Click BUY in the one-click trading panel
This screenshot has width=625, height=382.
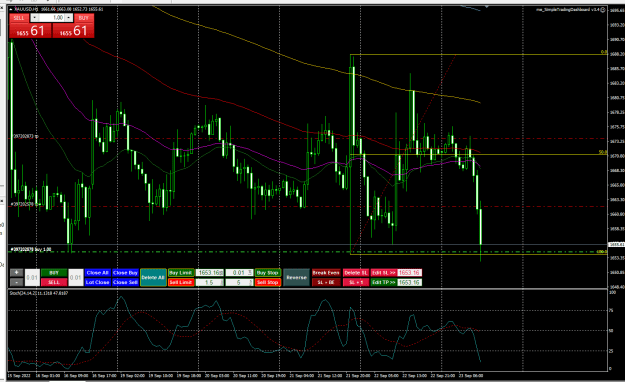(83, 18)
